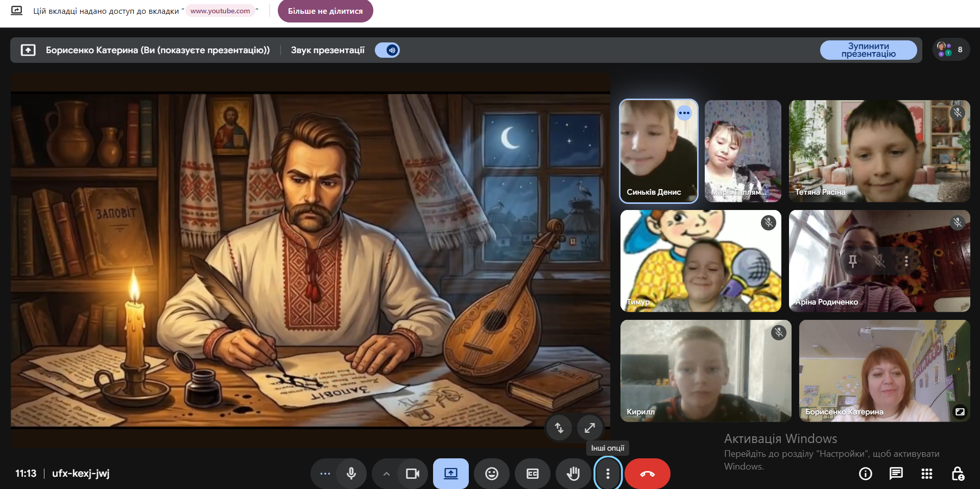Pin Аріна Родиченко's video tile
This screenshot has width=980, height=489.
coord(852,261)
